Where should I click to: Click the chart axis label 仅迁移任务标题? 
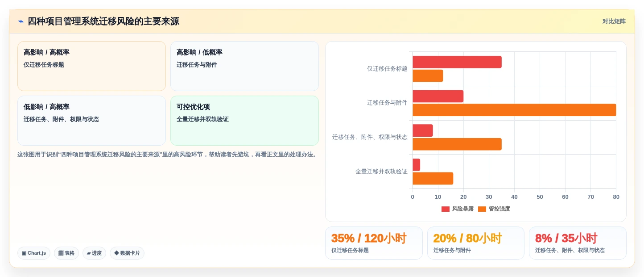387,69
